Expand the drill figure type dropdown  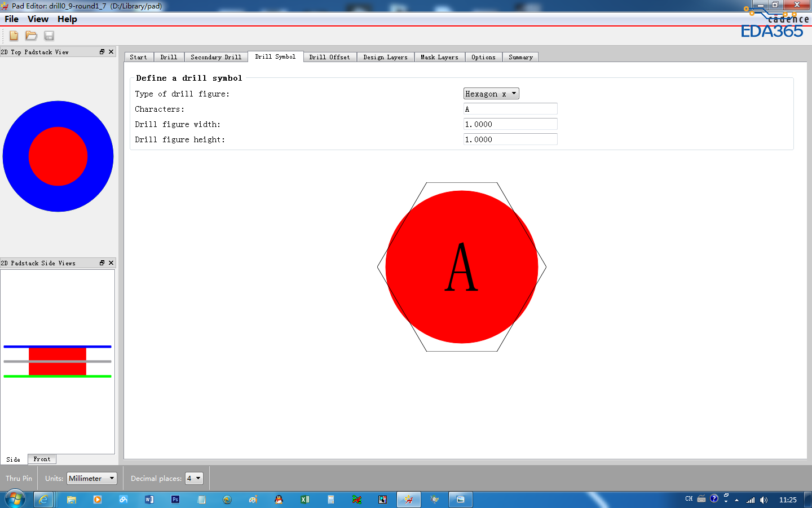(491, 94)
